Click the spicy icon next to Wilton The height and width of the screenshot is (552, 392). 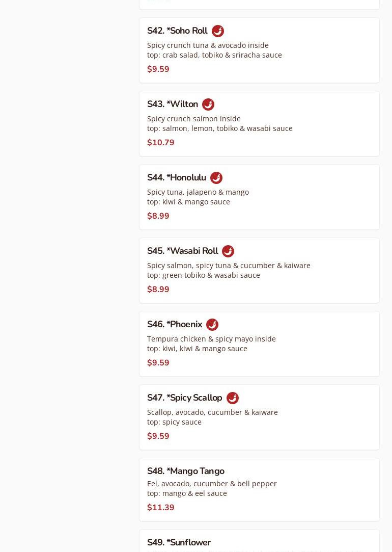[208, 104]
